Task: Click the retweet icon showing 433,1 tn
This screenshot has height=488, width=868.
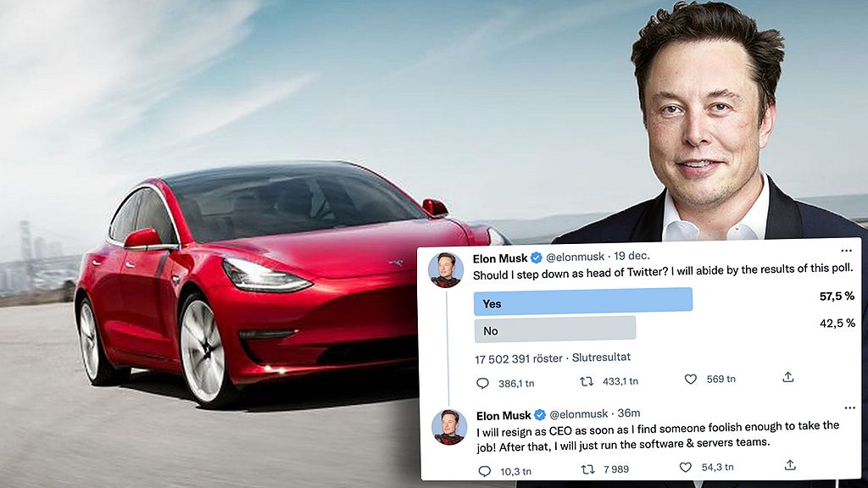Action: [x=587, y=381]
